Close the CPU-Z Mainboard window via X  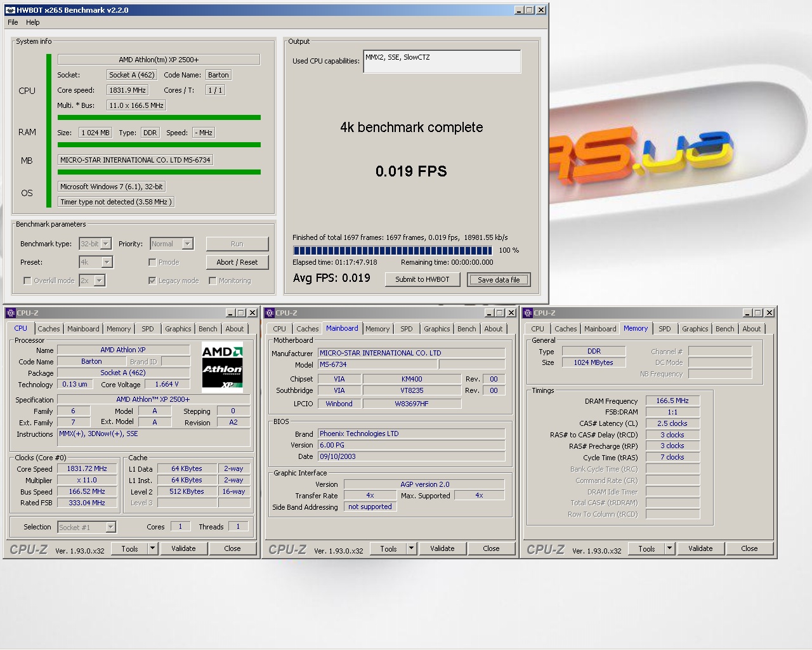(511, 313)
